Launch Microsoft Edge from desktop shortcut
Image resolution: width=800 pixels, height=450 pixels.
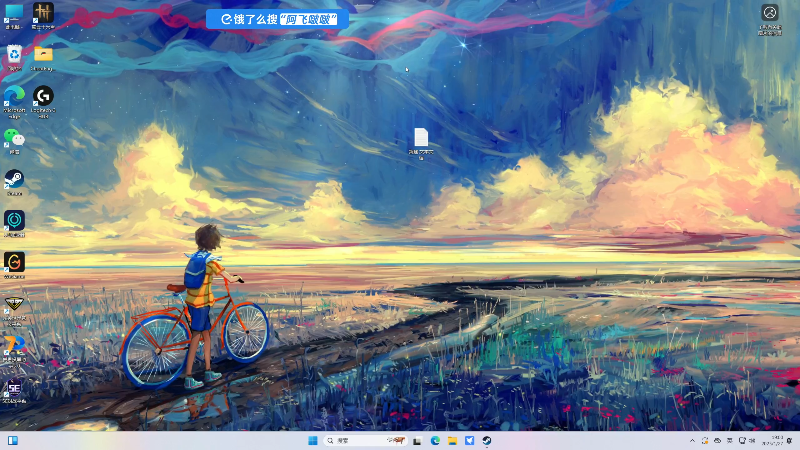(14, 102)
